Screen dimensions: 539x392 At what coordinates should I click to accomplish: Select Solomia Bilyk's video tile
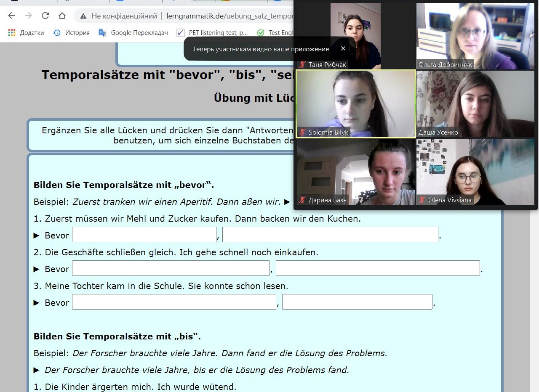(356, 104)
